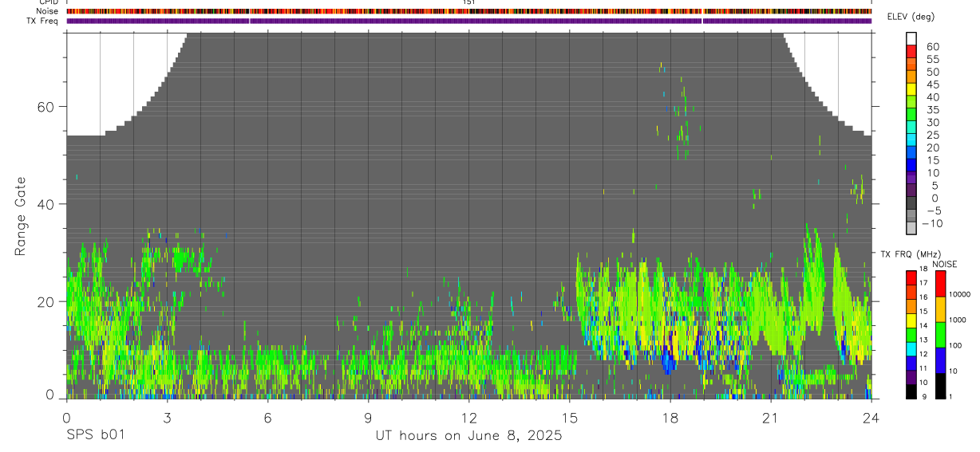The image size is (980, 452).
Task: Click the 'Noise' row label at top
Action: pos(49,11)
